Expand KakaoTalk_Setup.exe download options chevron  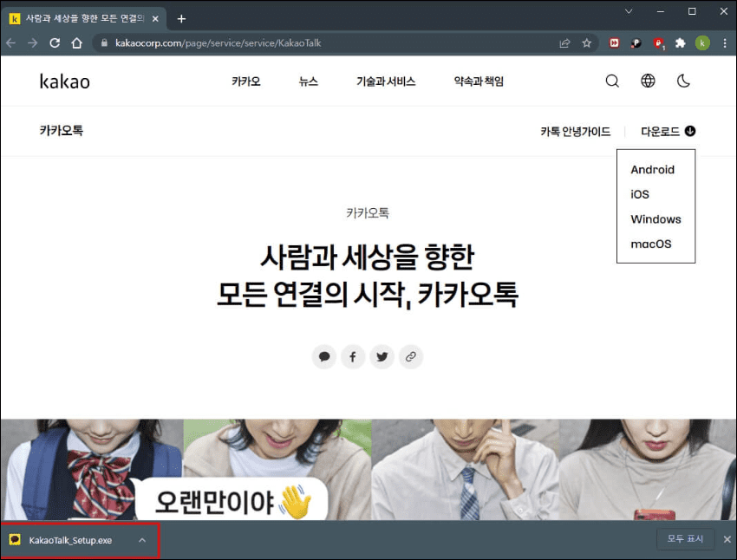[x=142, y=540]
